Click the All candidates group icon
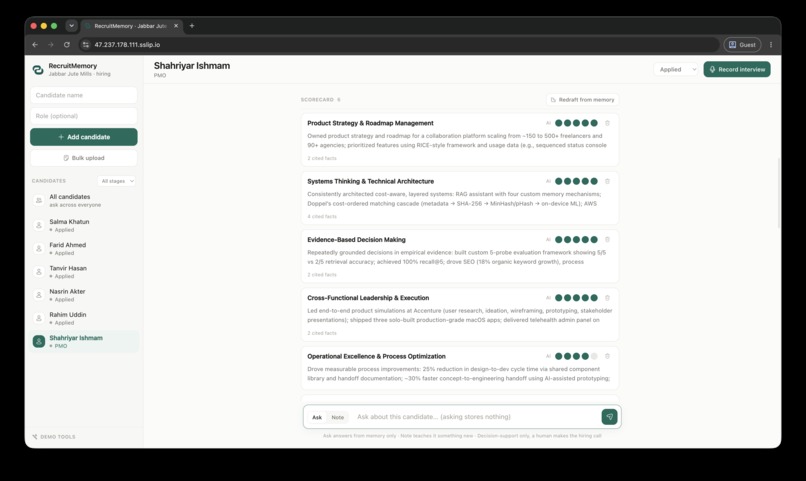Image resolution: width=806 pixels, height=481 pixels. point(39,200)
